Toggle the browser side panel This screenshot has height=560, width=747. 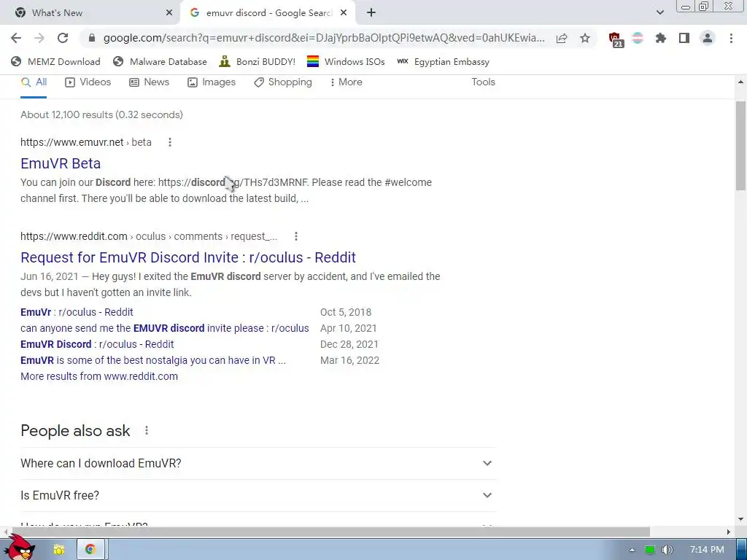(x=684, y=38)
